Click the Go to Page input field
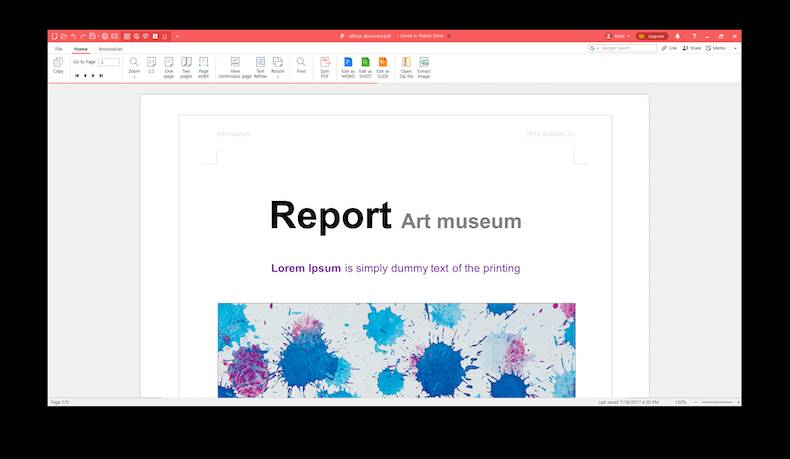 109,62
